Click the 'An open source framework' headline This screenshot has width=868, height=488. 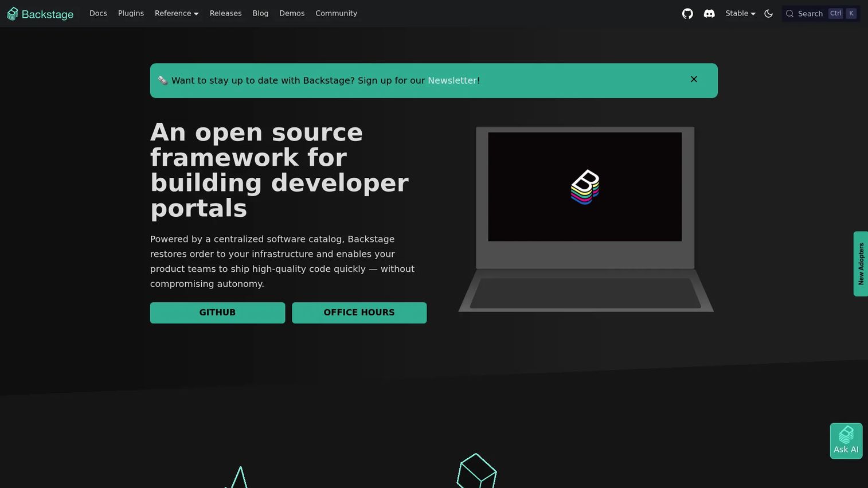pos(279,170)
